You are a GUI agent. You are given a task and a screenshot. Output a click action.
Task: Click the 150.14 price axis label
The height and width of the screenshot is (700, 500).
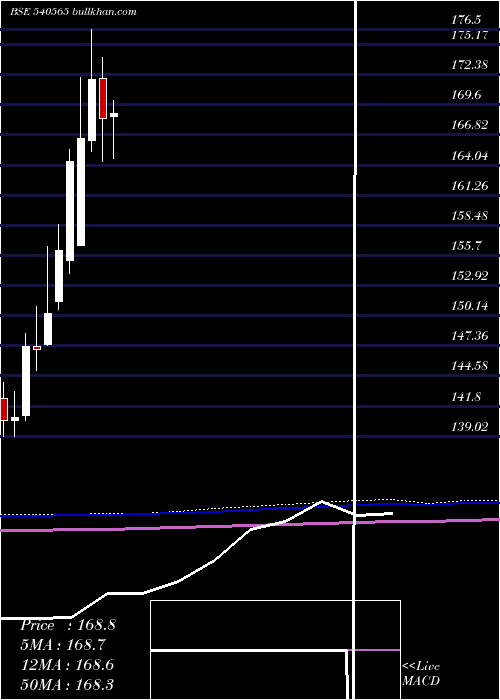click(x=469, y=306)
